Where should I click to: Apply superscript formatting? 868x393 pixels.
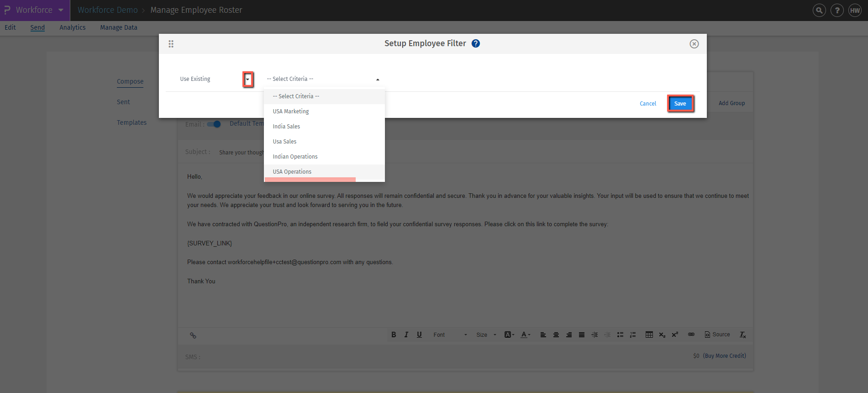675,335
